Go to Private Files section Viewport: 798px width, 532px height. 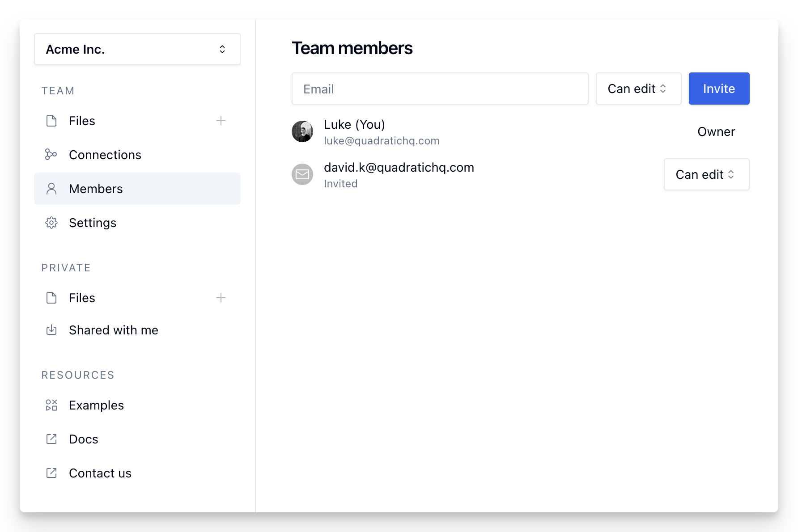(82, 298)
